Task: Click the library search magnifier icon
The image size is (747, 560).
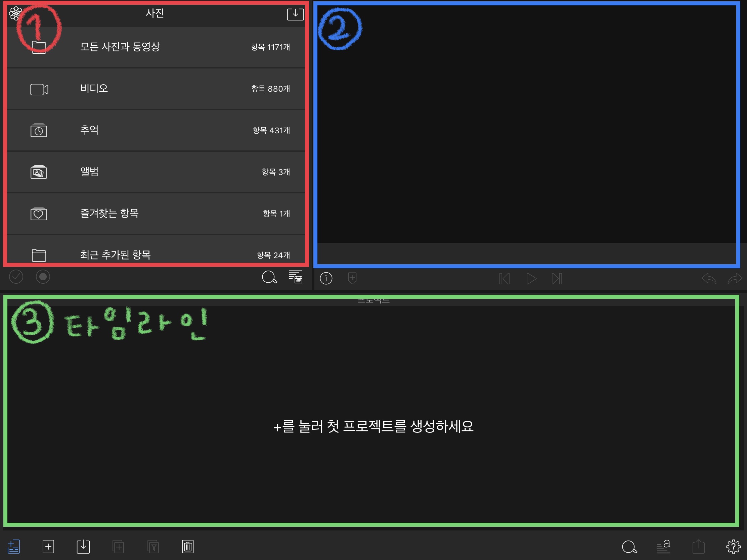Action: (269, 277)
